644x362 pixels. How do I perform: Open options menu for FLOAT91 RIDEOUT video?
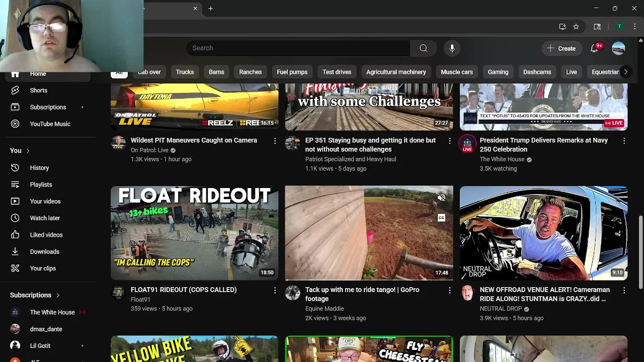coord(275,291)
